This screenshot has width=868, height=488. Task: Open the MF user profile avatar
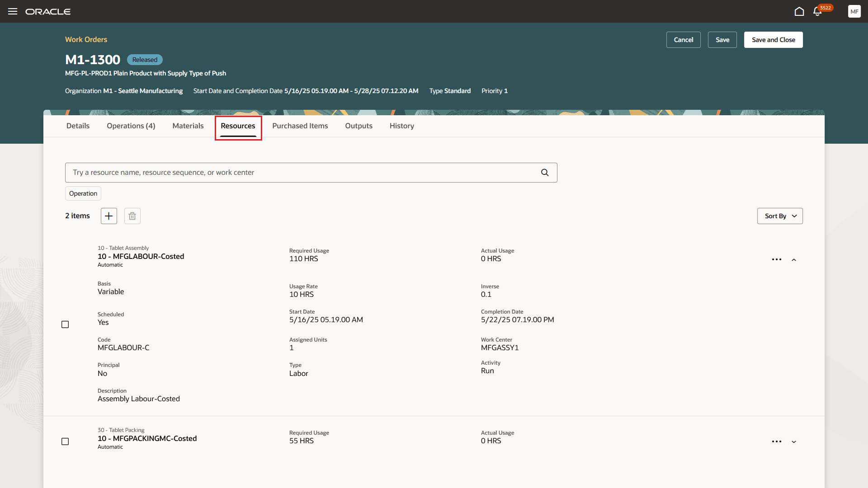854,11
